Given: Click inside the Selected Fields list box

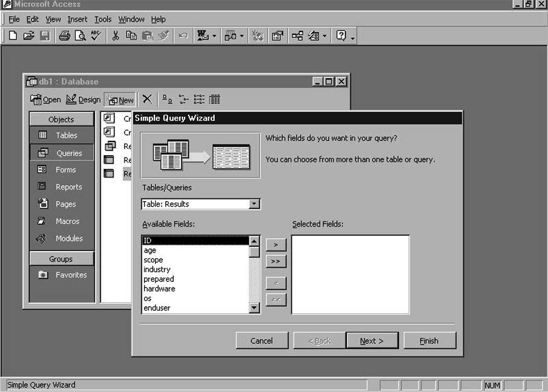Looking at the screenshot, I should [x=350, y=274].
